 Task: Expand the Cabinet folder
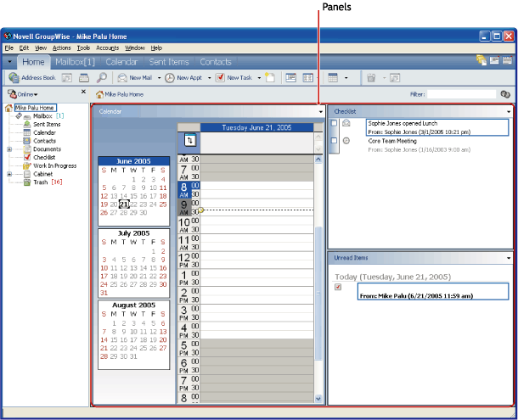pos(9,174)
